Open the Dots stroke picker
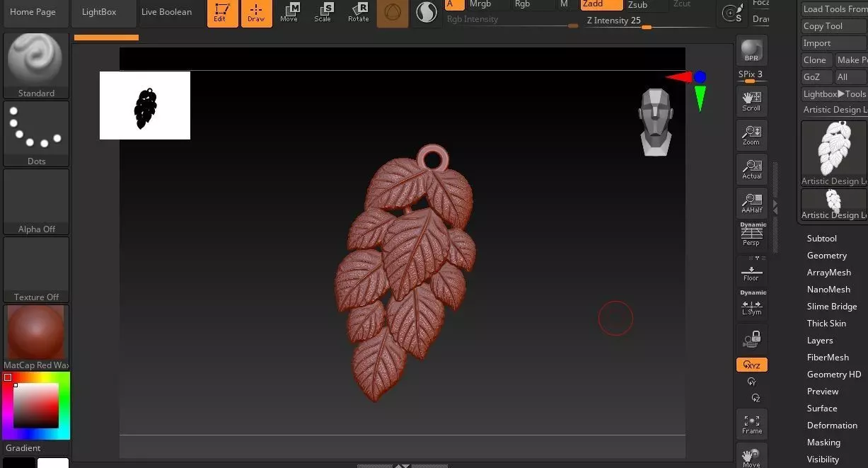868x468 pixels. 36,134
